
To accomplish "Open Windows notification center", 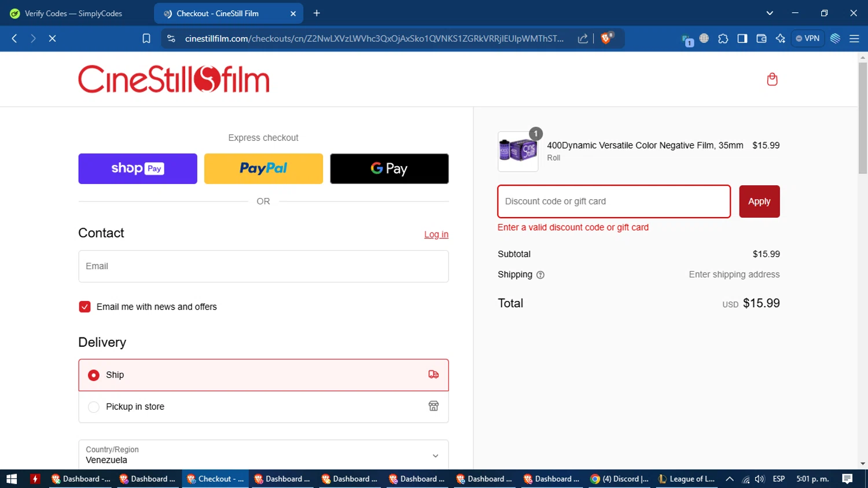I will pos(847,479).
